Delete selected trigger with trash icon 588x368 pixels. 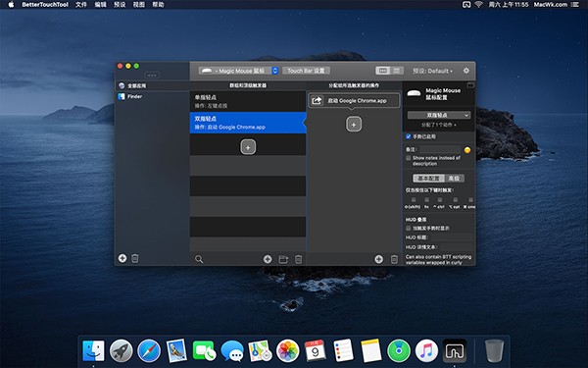click(x=298, y=259)
